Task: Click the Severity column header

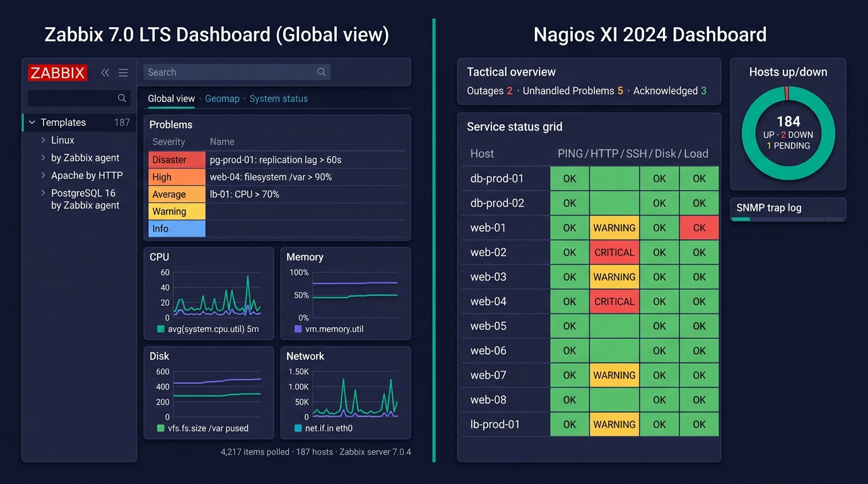Action: (x=168, y=142)
